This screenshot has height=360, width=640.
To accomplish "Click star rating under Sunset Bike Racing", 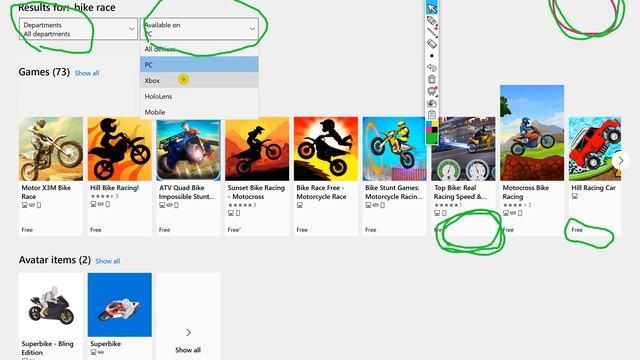I will [242, 205].
